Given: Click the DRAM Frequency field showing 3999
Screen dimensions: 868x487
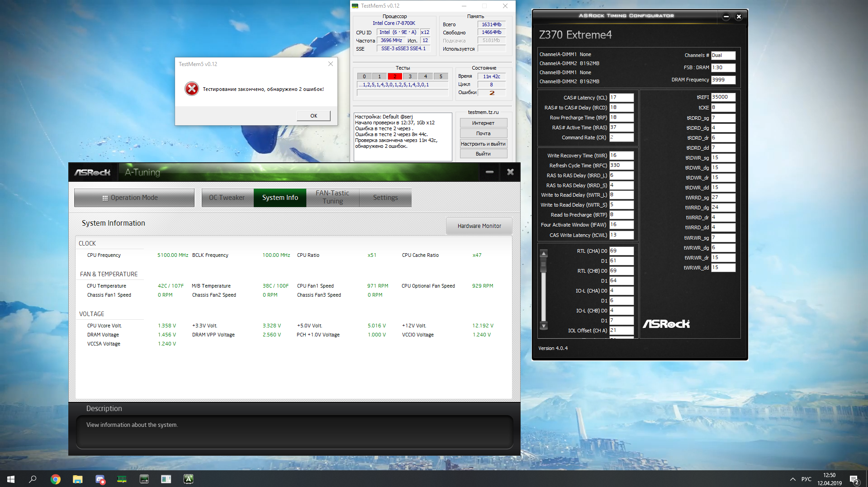Looking at the screenshot, I should point(723,80).
